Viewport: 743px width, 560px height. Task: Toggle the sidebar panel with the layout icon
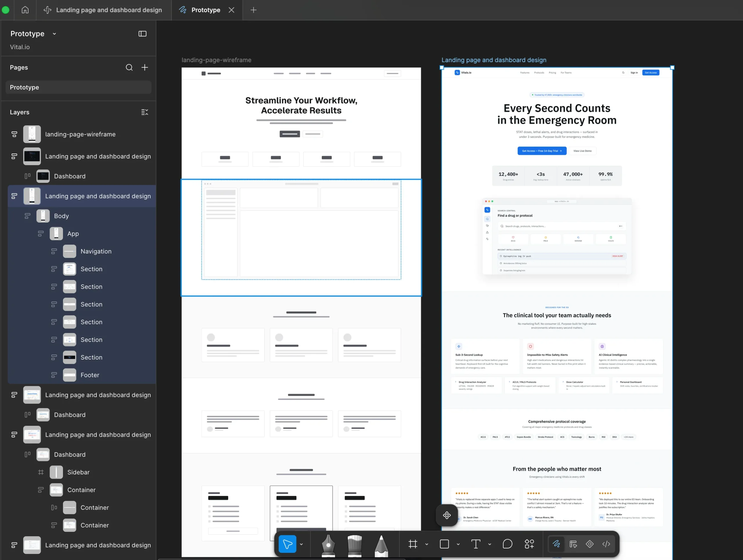[x=143, y=34]
